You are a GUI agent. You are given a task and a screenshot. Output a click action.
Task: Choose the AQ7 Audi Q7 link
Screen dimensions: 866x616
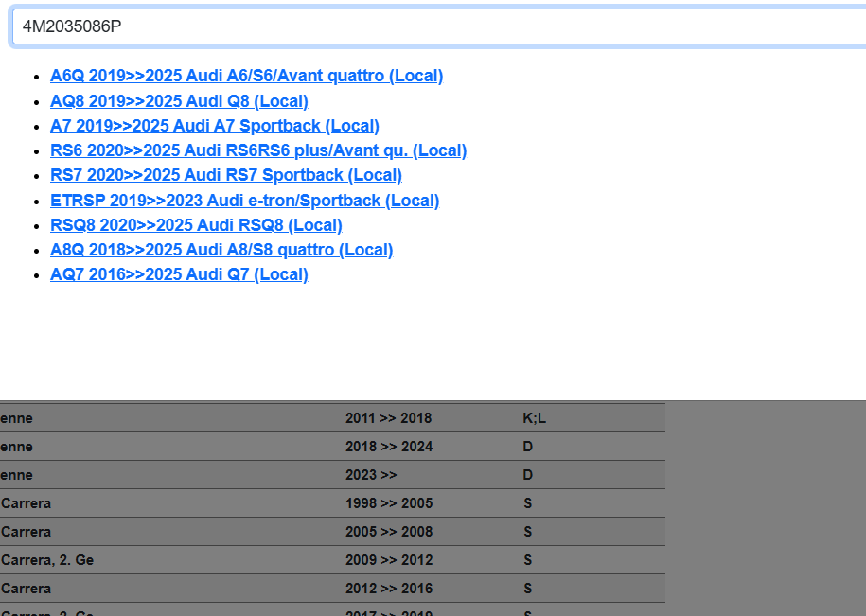179,274
